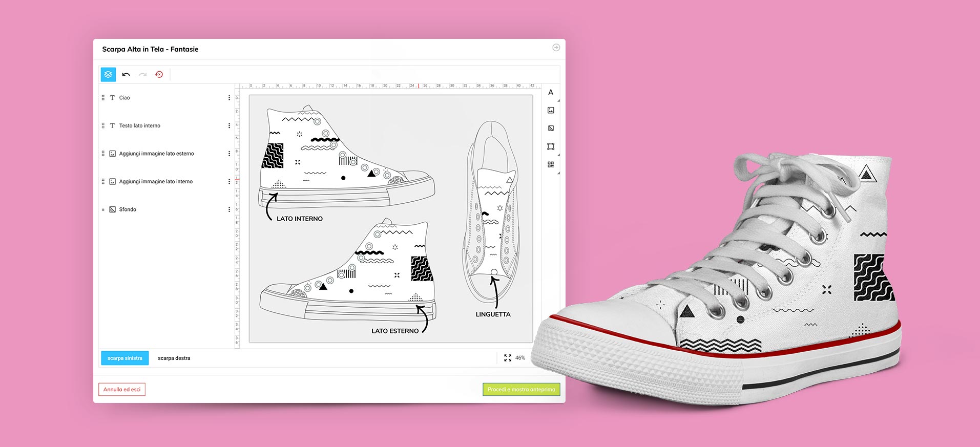Click the drag handle of Aggiungi immagine lato interno
The image size is (980, 447).
pos(103,182)
